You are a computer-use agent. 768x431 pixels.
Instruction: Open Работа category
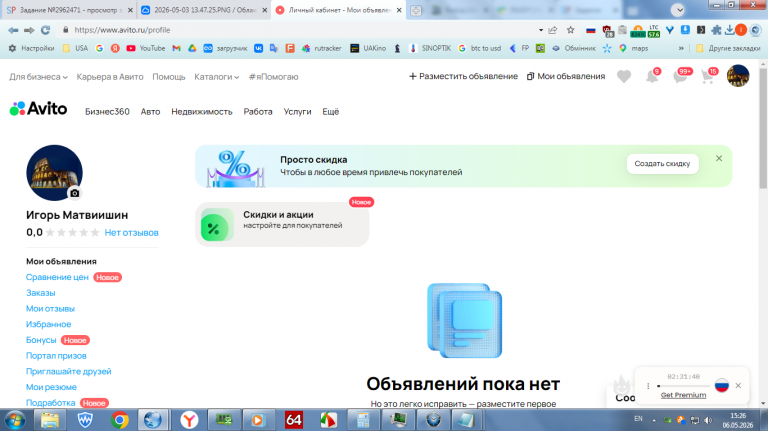pos(258,112)
